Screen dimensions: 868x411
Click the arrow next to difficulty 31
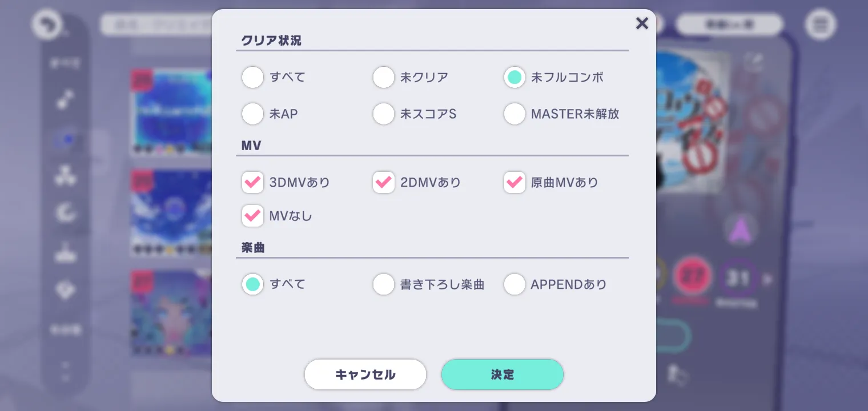[x=768, y=280]
